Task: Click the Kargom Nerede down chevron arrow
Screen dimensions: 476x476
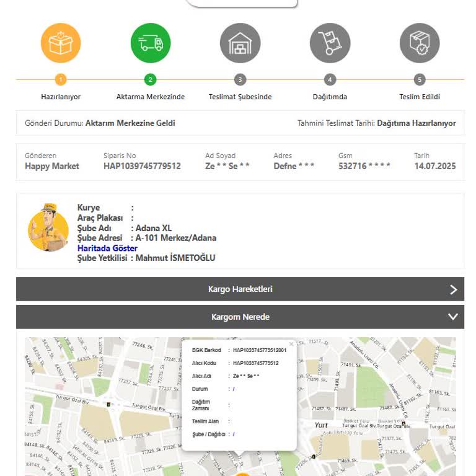Action: 453,317
